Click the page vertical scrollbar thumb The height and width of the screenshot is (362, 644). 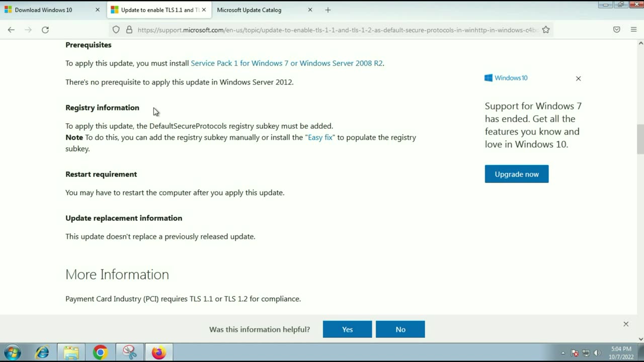[640, 139]
